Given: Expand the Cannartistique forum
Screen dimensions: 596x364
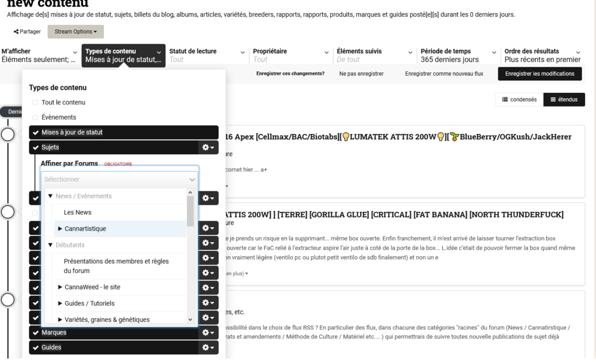Looking at the screenshot, I should [x=60, y=229].
